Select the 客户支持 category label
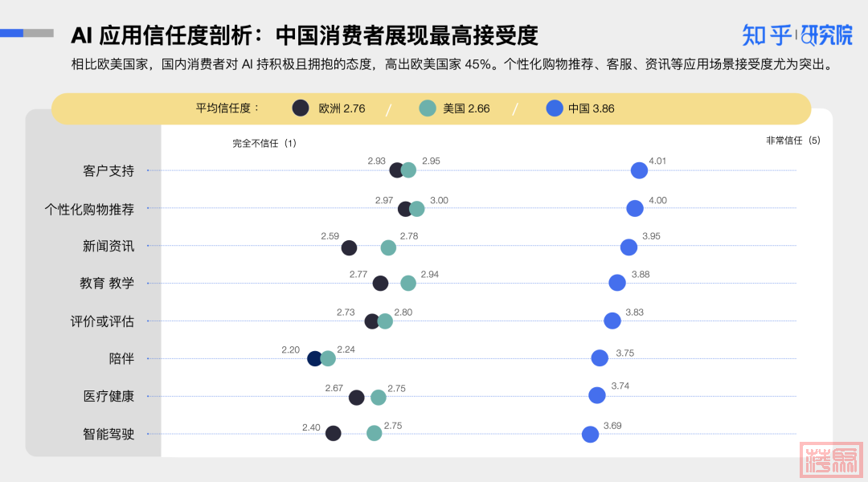The height and width of the screenshot is (482, 868). (108, 171)
